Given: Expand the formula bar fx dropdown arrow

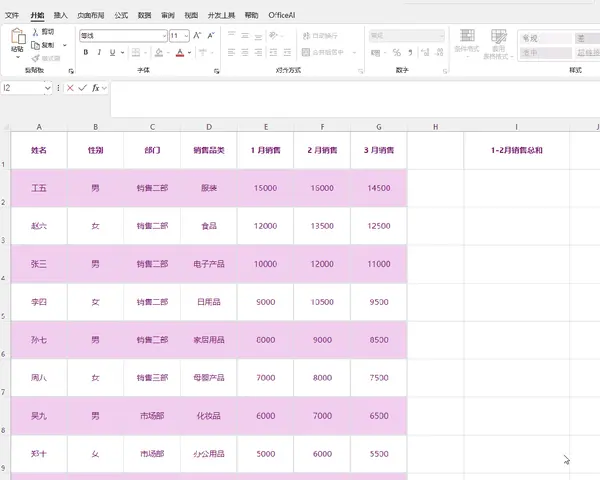Looking at the screenshot, I should click(x=104, y=88).
